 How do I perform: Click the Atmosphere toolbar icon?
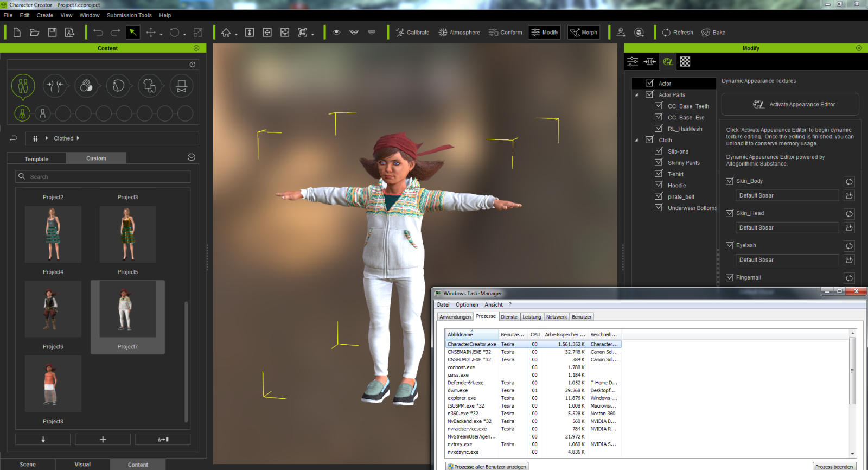(459, 33)
